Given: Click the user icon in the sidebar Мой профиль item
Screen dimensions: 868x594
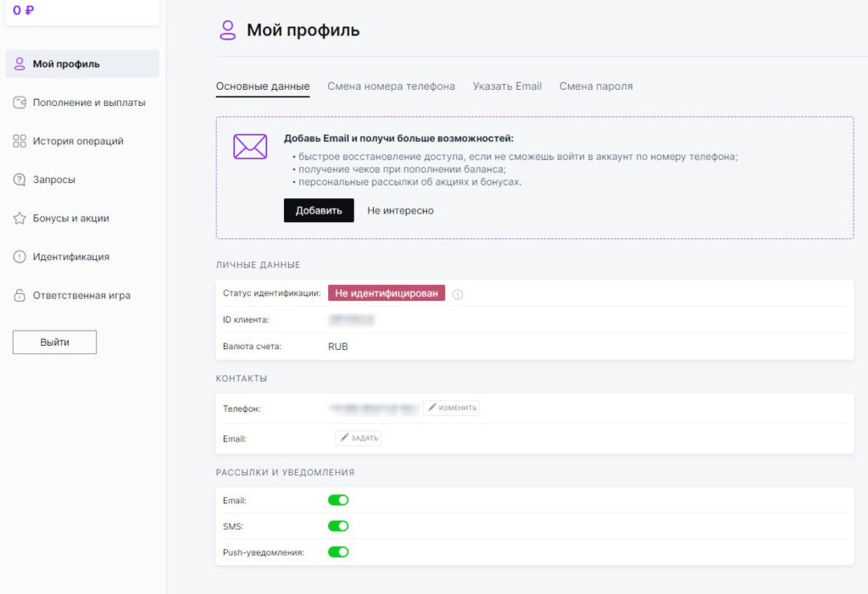Looking at the screenshot, I should coord(19,64).
